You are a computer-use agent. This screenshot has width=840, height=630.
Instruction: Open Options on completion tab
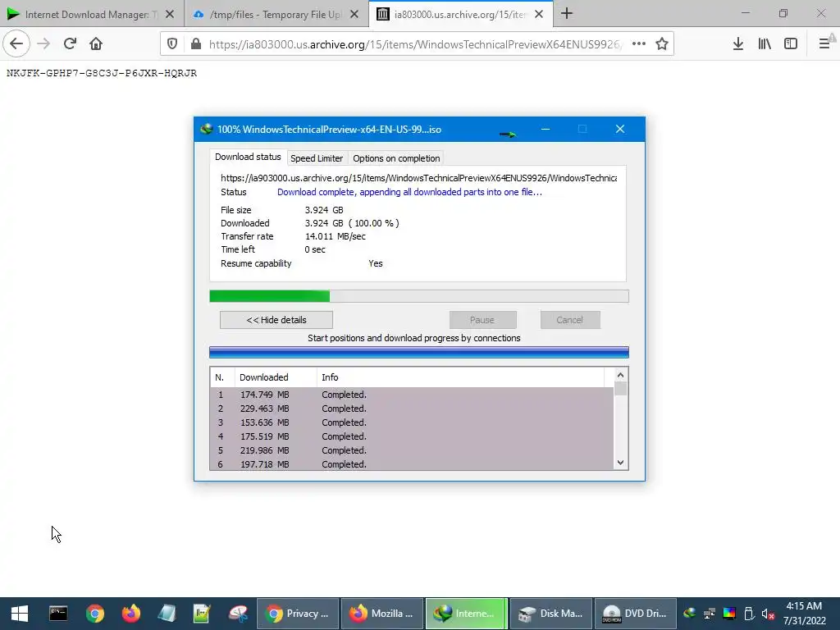point(396,158)
